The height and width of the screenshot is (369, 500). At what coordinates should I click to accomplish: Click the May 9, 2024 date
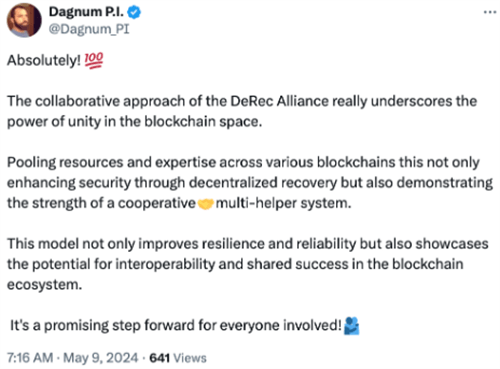(x=101, y=358)
